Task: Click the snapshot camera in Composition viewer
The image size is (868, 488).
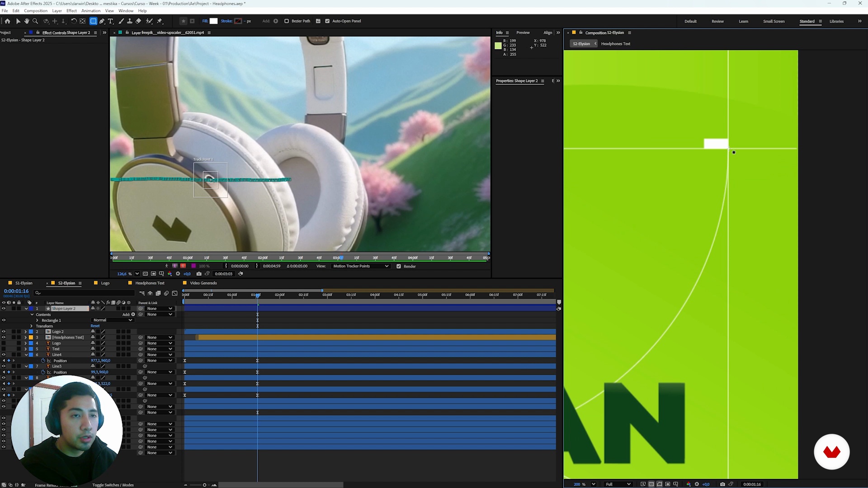Action: 722,484
